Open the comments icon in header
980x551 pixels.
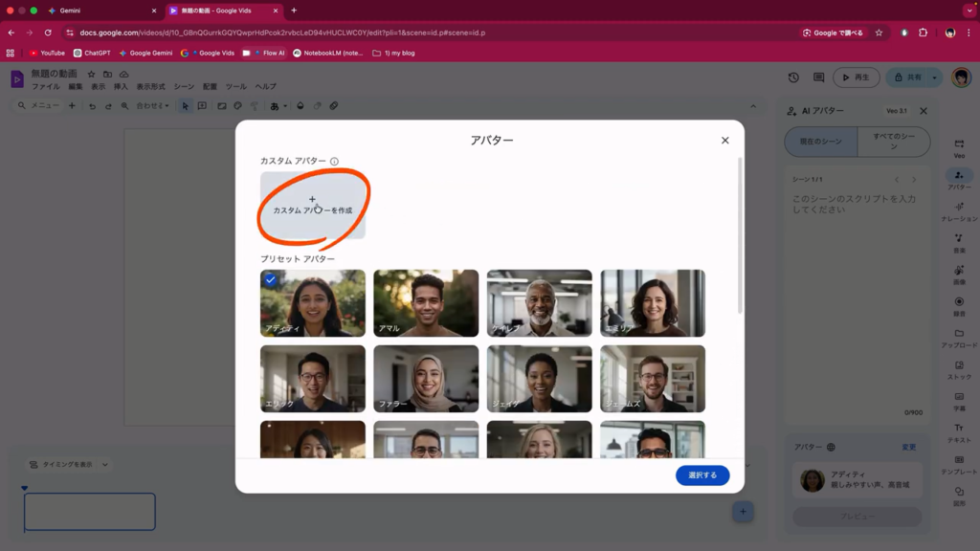pos(818,77)
